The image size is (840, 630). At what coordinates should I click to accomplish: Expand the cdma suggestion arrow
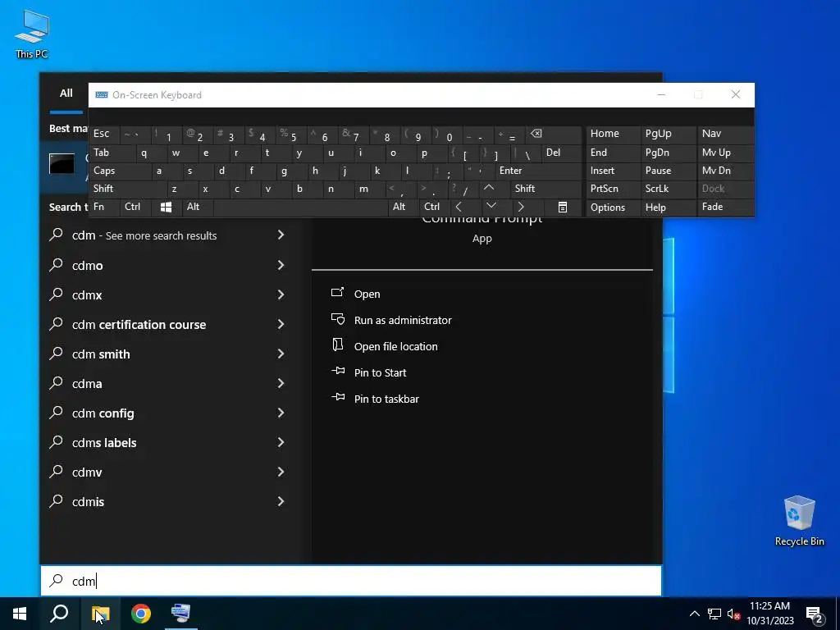pos(281,382)
